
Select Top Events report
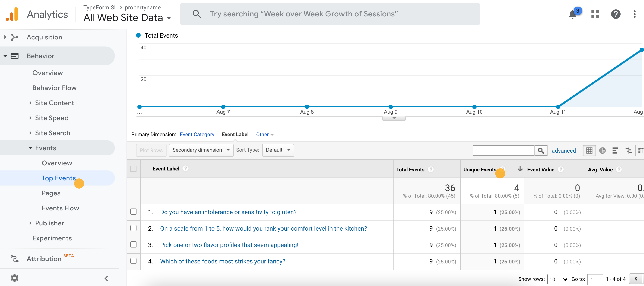click(x=59, y=178)
